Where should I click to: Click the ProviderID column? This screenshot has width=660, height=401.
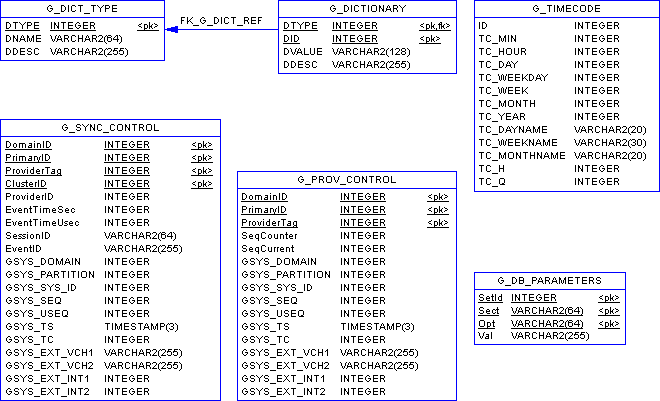pyautogui.click(x=29, y=197)
